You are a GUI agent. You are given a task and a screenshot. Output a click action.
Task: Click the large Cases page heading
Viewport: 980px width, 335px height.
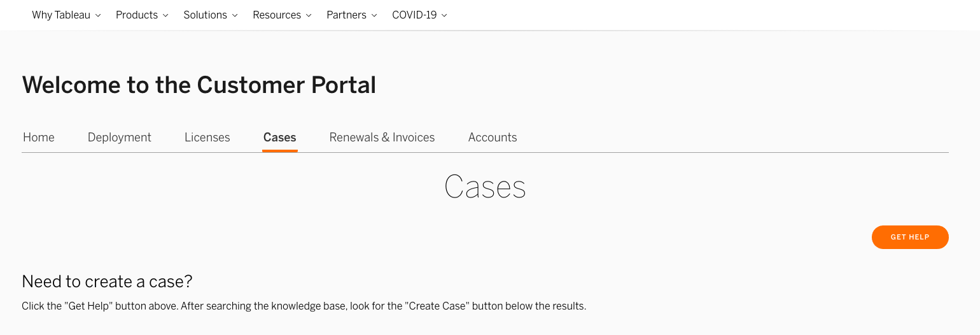(x=485, y=187)
